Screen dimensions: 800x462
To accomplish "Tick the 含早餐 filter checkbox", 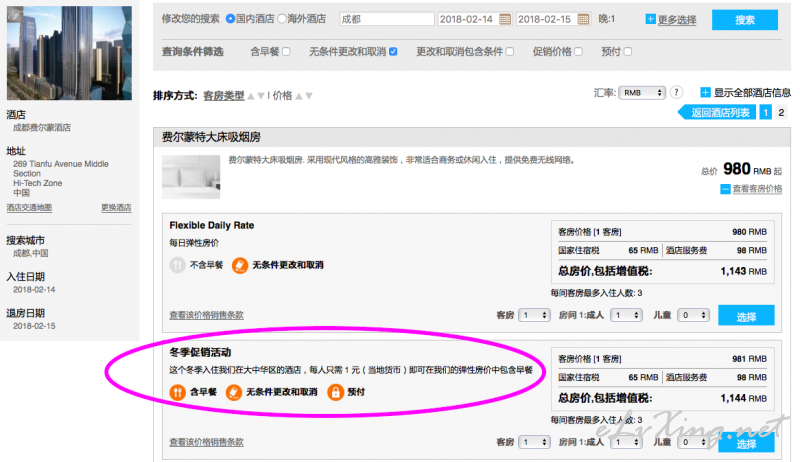I will point(286,51).
